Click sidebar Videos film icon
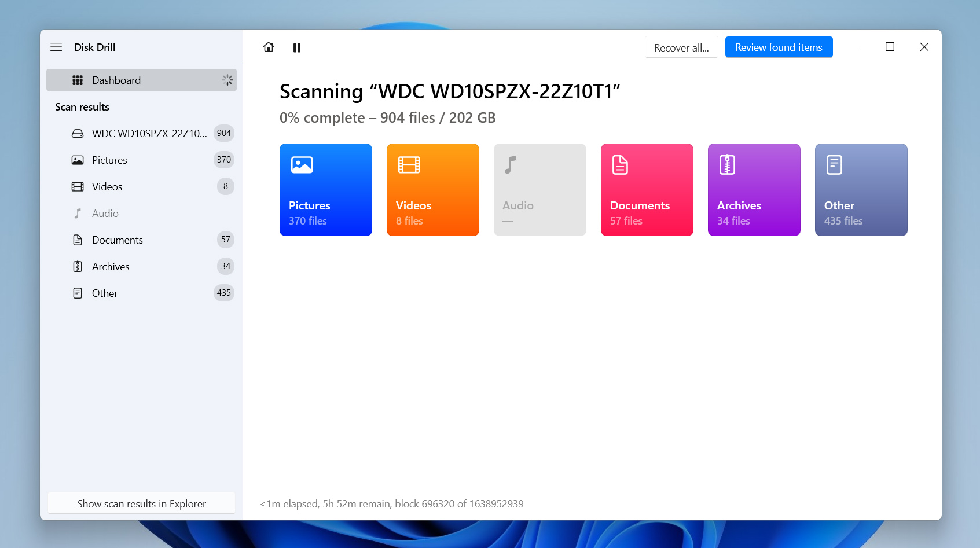Image resolution: width=980 pixels, height=548 pixels. click(x=78, y=186)
